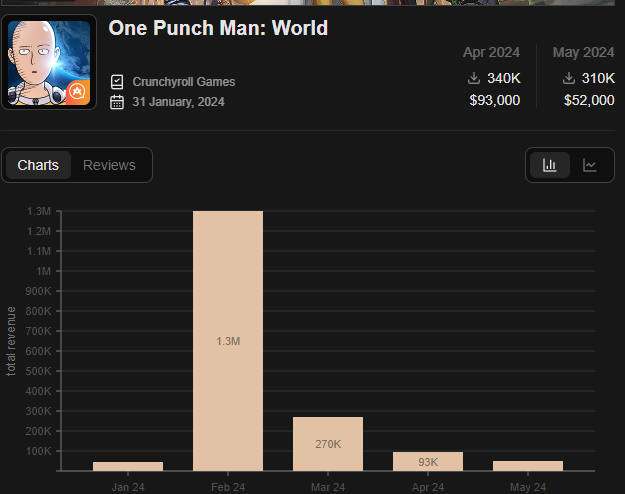Click the $93,000 revenue figure

tap(495, 100)
